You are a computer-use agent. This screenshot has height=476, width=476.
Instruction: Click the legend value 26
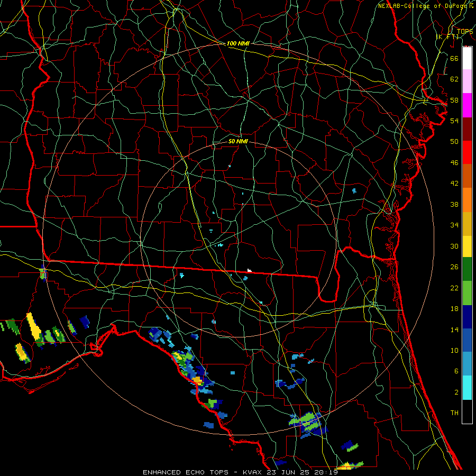pyautogui.click(x=454, y=267)
